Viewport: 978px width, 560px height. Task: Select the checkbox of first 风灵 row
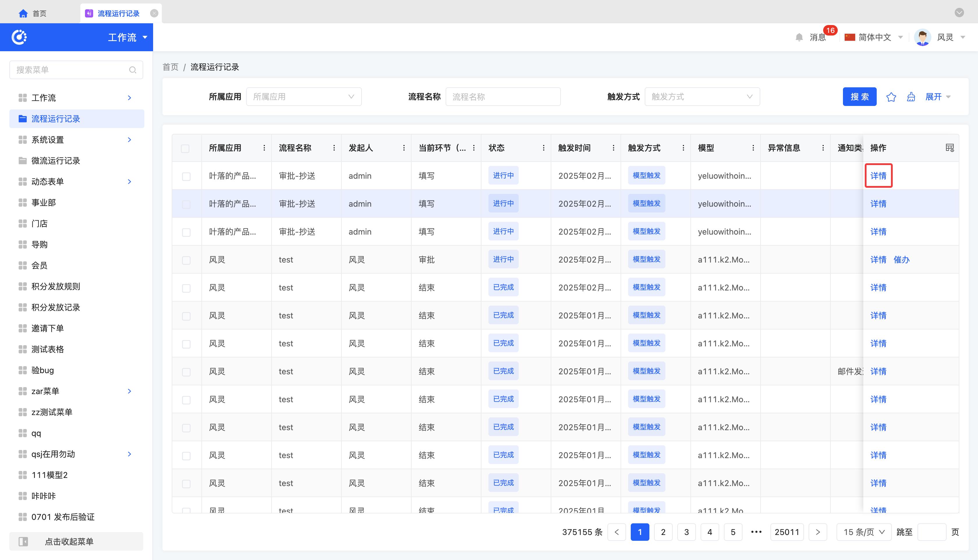[x=186, y=260]
